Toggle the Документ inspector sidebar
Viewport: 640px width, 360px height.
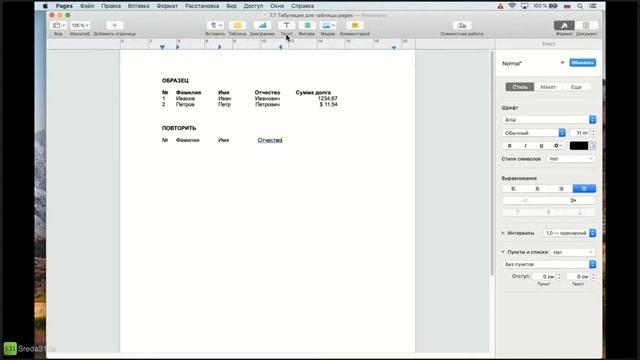pyautogui.click(x=586, y=25)
